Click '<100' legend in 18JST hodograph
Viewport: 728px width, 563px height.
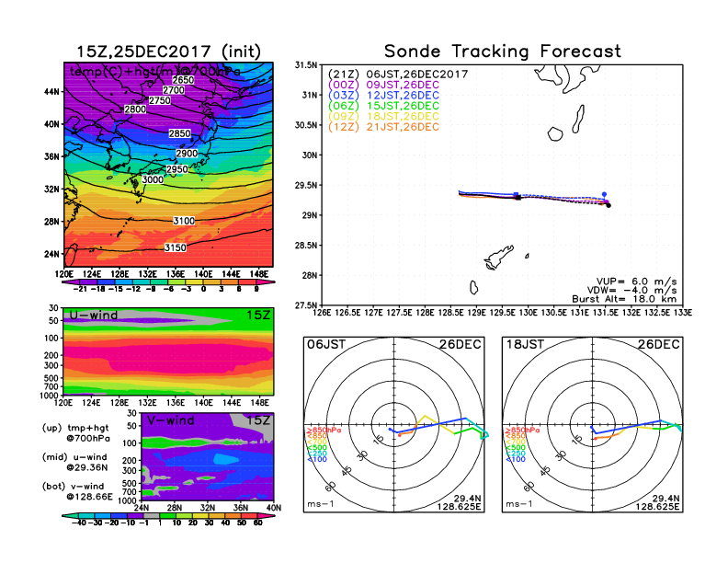coord(516,459)
